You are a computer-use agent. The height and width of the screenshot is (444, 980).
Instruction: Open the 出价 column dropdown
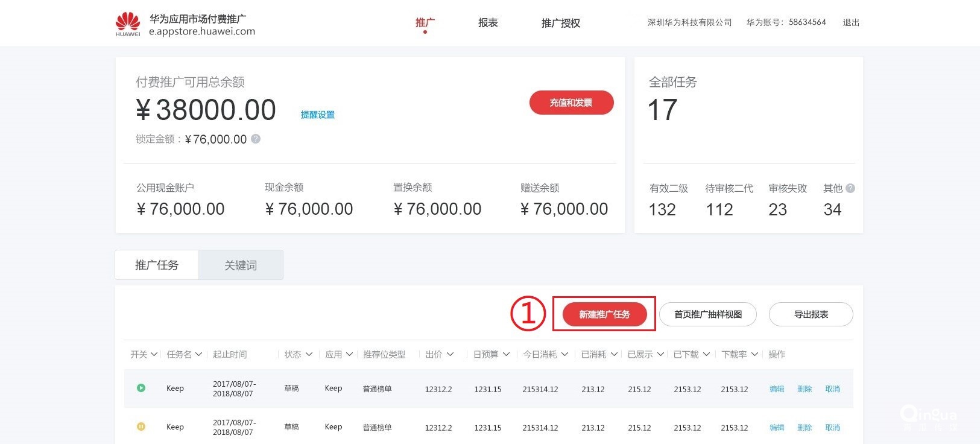450,355
